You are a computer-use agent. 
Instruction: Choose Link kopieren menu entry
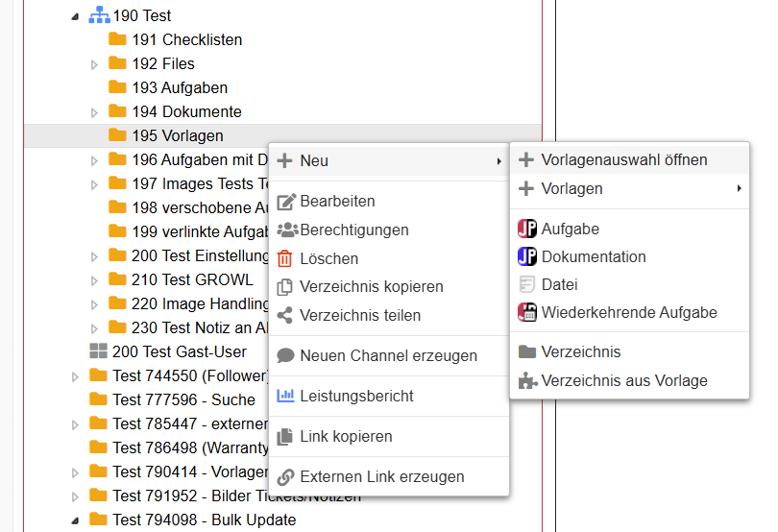pyautogui.click(x=346, y=436)
